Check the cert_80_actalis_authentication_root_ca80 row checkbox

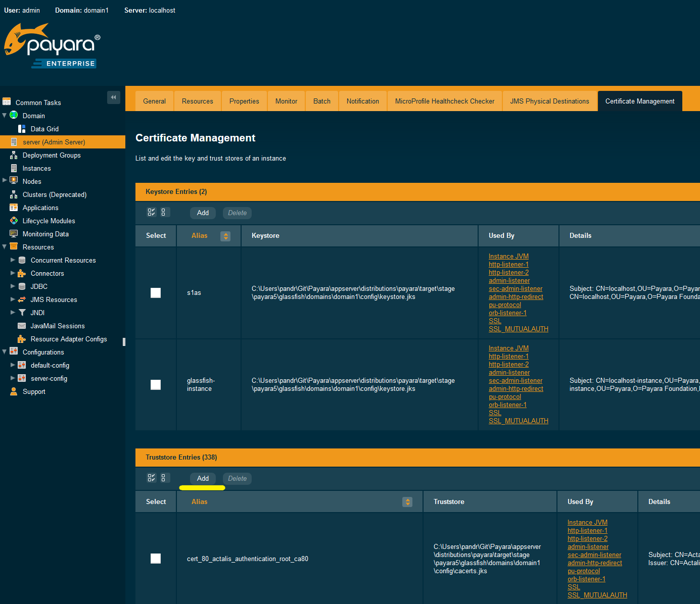155,559
